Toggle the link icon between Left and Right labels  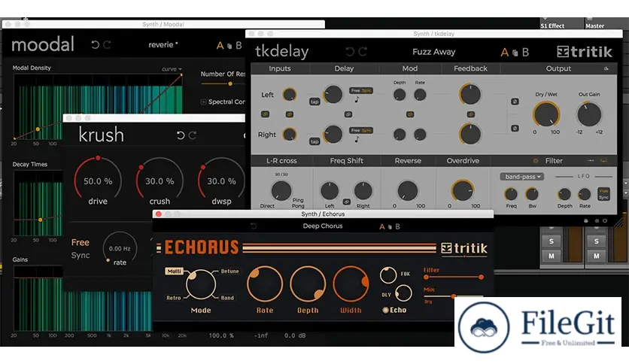point(265,114)
